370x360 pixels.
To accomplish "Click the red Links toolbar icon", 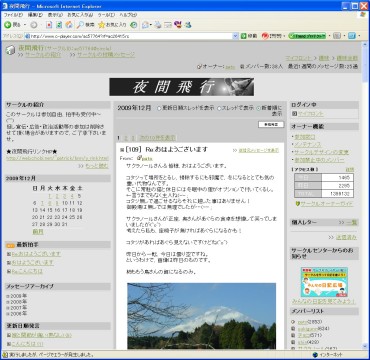I will (x=265, y=36).
